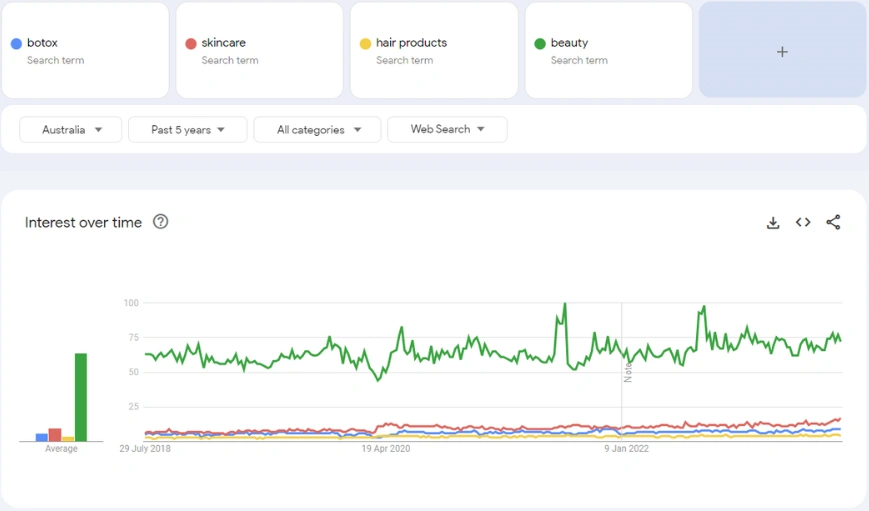Select the beauty search term card

(x=609, y=50)
